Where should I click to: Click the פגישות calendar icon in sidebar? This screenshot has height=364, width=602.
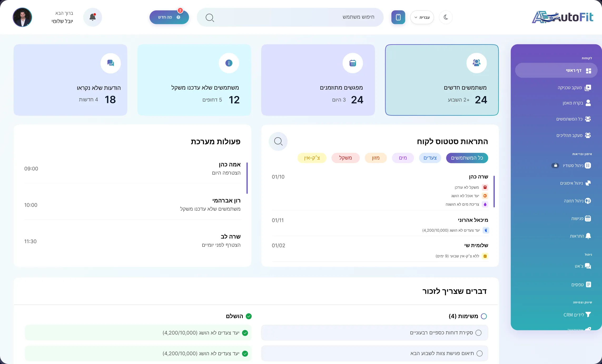[x=588, y=218]
